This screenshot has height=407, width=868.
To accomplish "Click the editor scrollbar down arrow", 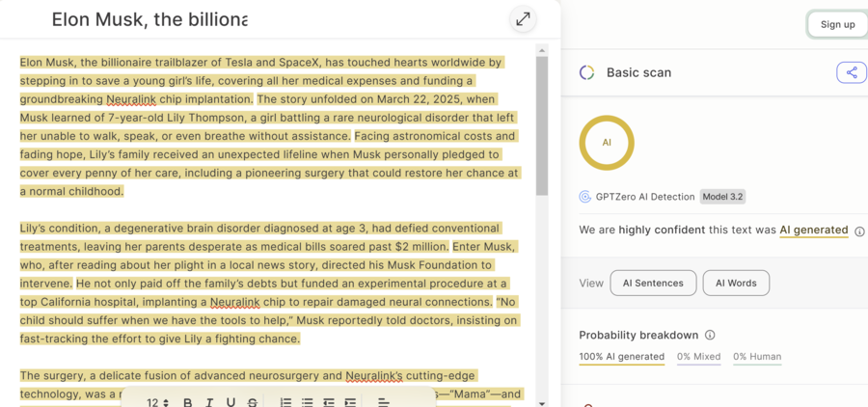I will pos(542,404).
